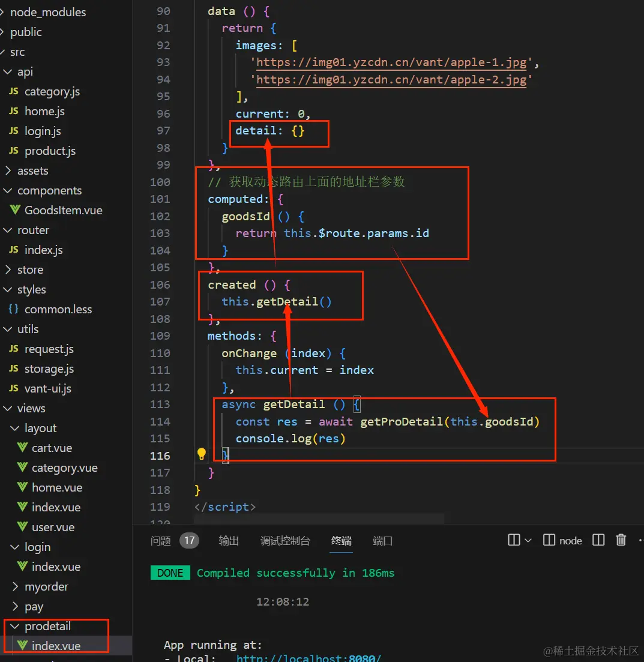Click line number 106 in the gutter
The height and width of the screenshot is (662, 644).
click(160, 284)
